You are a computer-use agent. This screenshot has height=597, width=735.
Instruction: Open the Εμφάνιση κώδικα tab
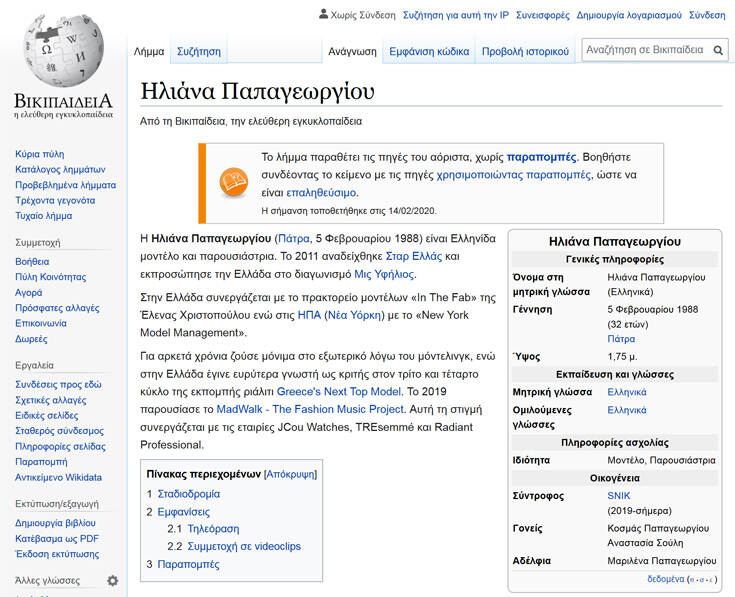click(x=429, y=52)
